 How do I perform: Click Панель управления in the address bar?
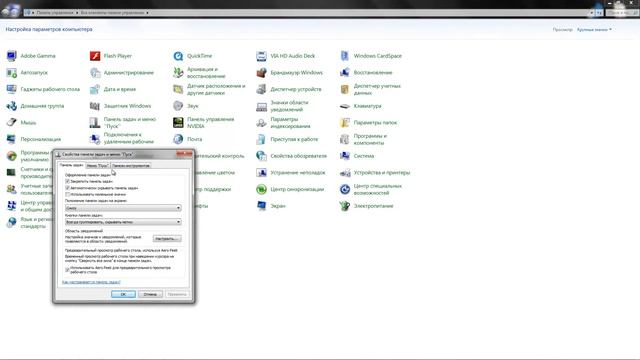(55, 13)
